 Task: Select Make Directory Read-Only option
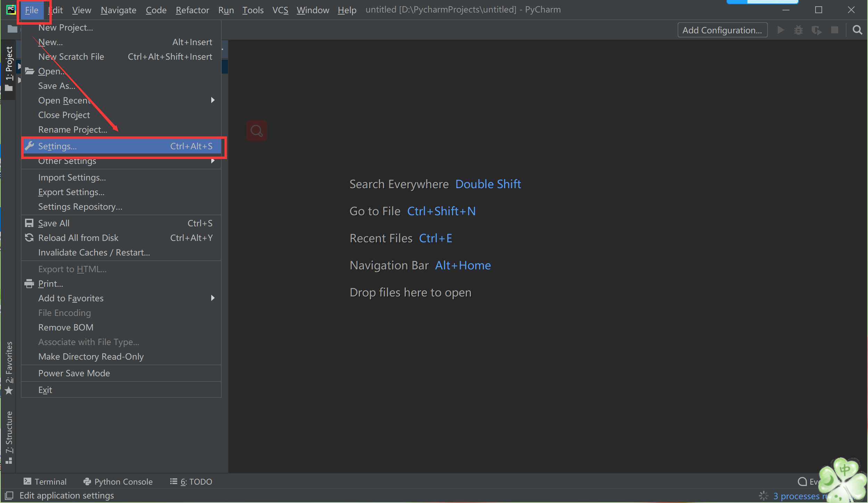pyautogui.click(x=91, y=356)
